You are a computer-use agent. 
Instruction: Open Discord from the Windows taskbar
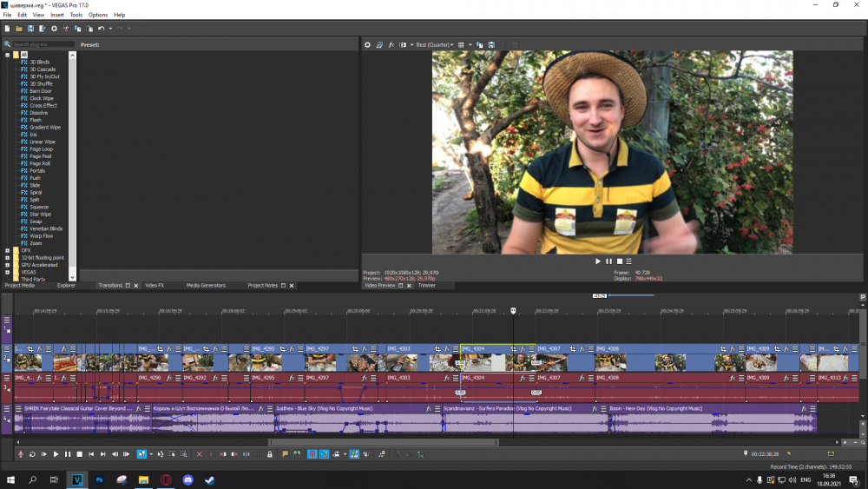pos(187,479)
